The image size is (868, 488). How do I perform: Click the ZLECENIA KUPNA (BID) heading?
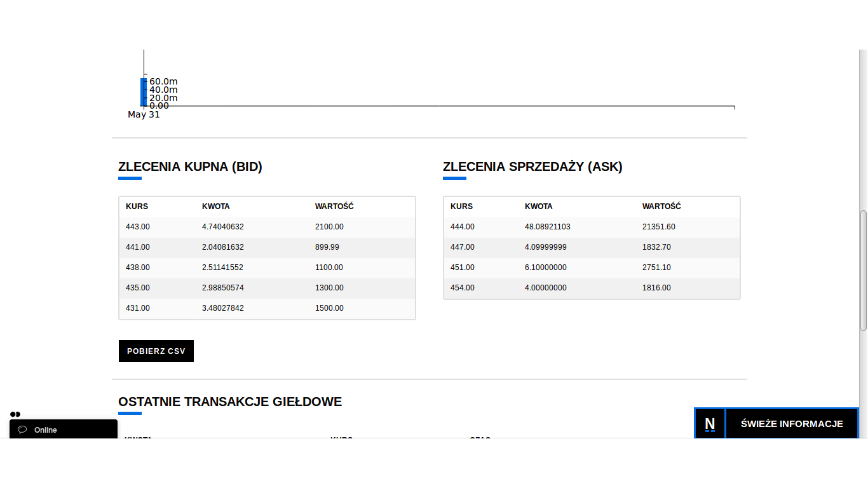coord(190,167)
